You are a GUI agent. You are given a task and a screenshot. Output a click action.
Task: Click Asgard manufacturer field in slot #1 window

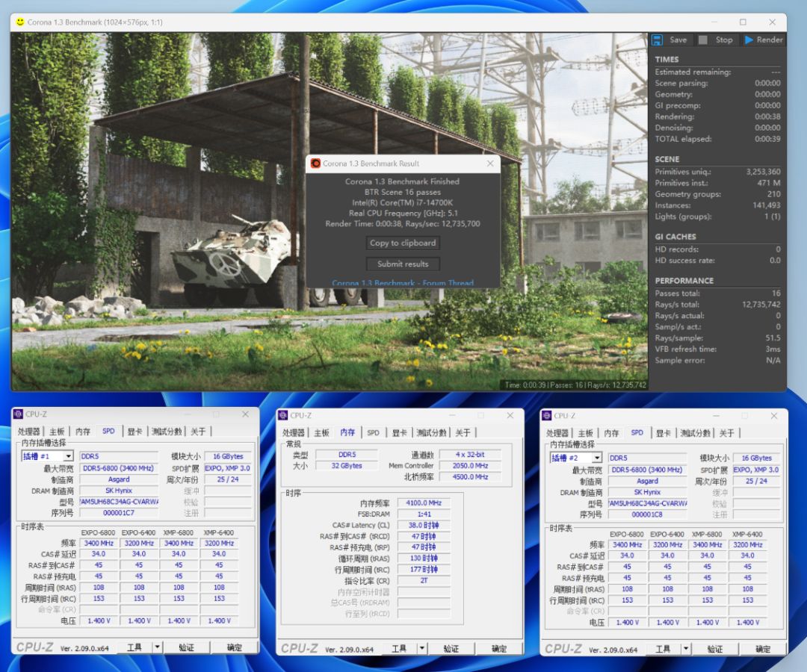(119, 479)
